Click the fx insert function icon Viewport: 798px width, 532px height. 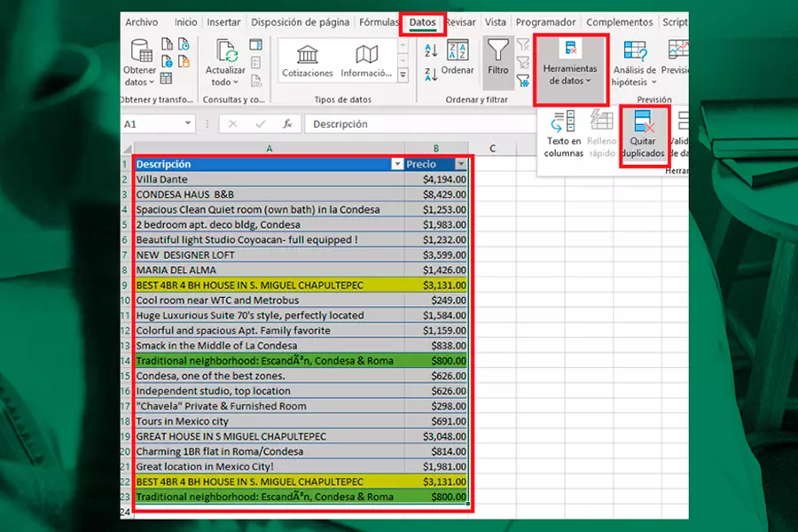click(287, 124)
